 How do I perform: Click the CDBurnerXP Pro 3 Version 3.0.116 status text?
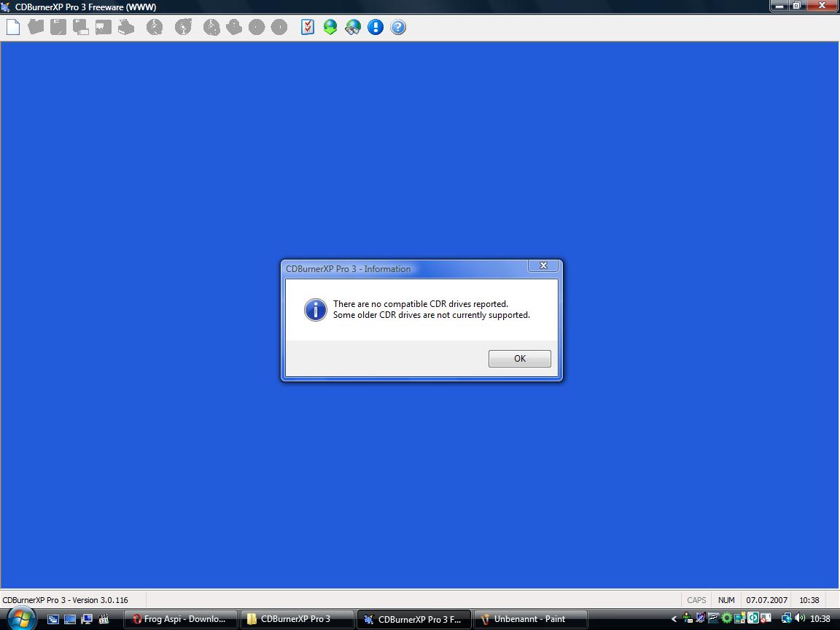66,600
